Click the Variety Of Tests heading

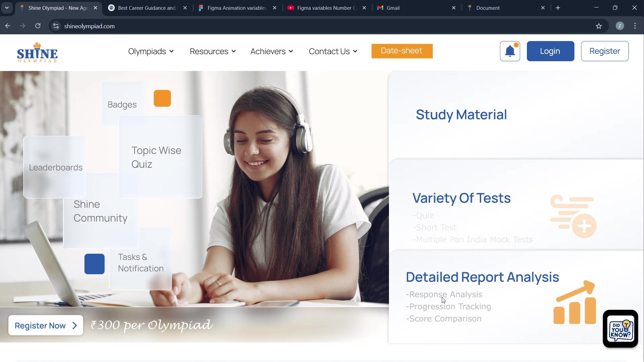[461, 198]
